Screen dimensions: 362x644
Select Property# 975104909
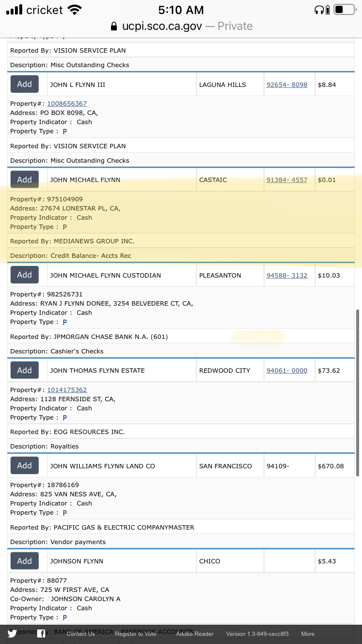coord(46,199)
